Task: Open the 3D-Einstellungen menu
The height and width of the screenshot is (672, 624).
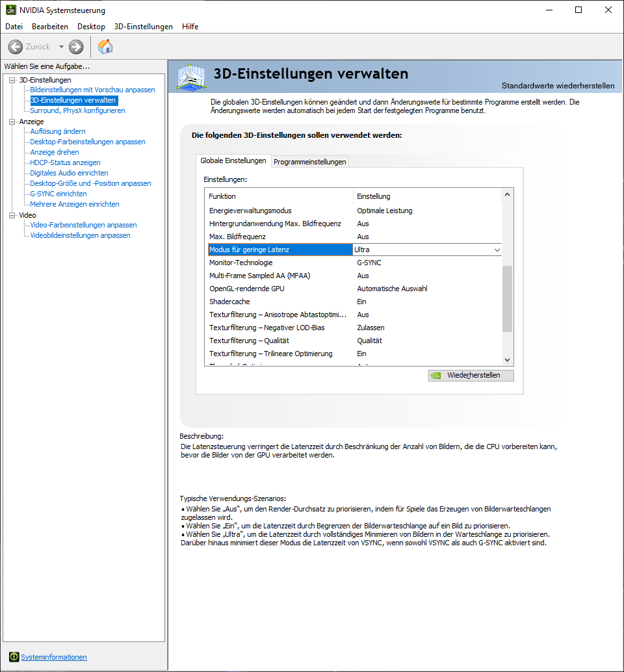Action: [144, 27]
